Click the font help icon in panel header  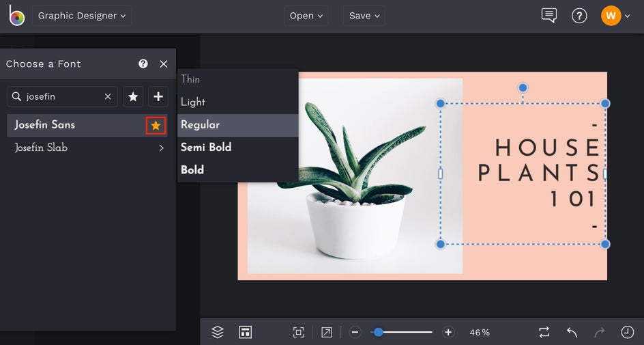point(143,64)
